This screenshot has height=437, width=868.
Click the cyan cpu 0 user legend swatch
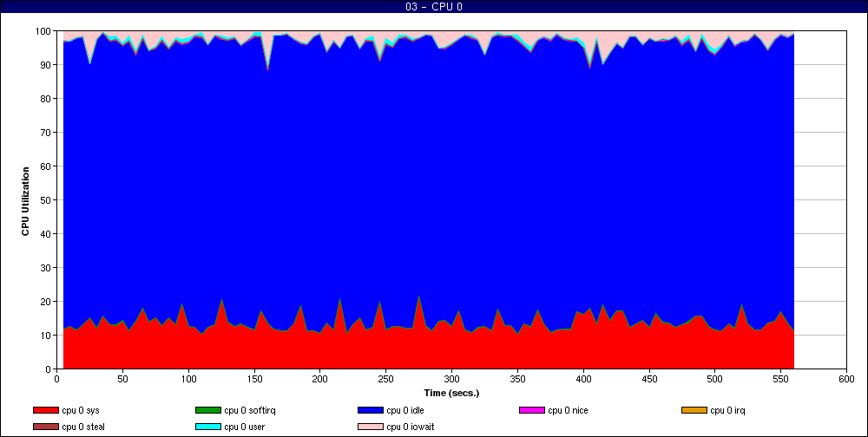tap(208, 427)
